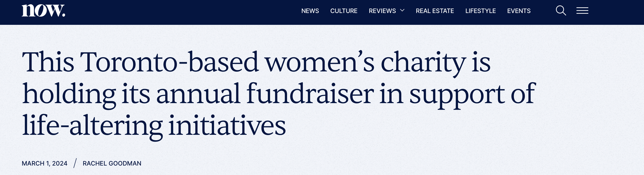Go to the News section
The width and height of the screenshot is (644, 175).
[x=310, y=11]
